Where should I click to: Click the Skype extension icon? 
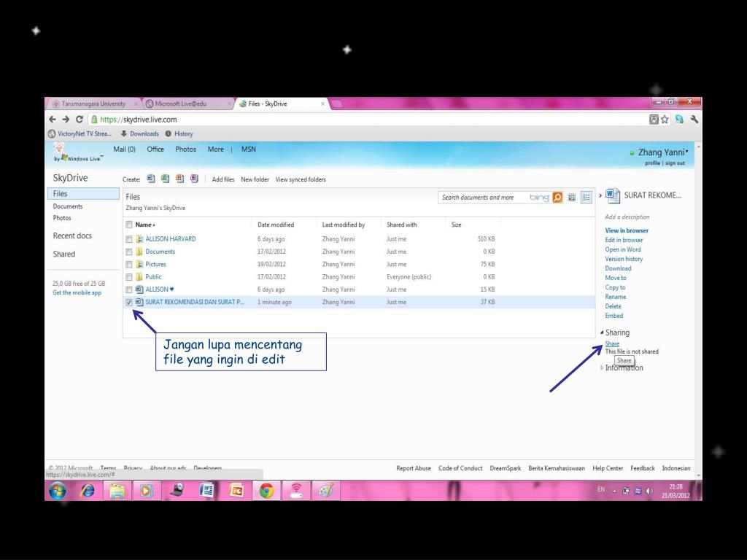pyautogui.click(x=679, y=120)
